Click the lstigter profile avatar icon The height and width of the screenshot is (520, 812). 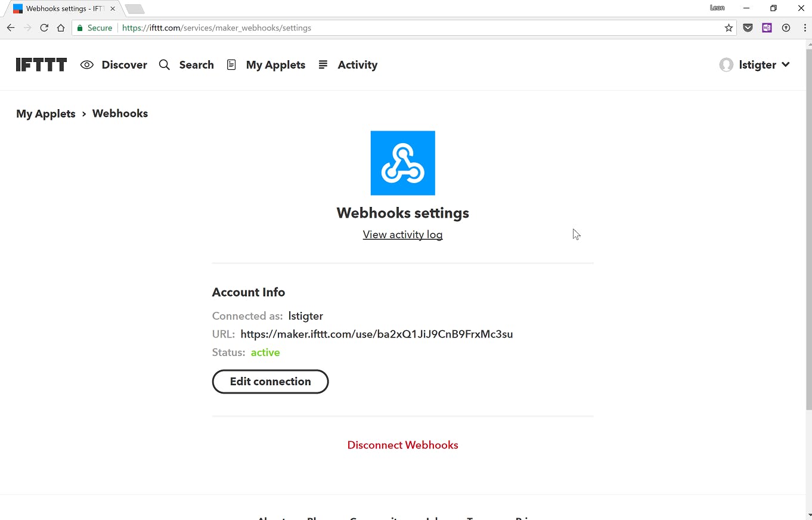pos(726,65)
